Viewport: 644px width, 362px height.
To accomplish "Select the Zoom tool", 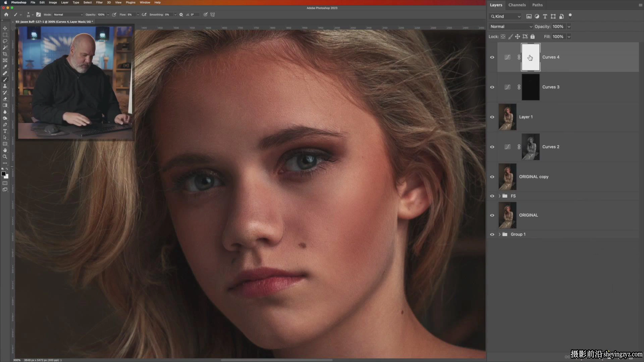I will coord(5,157).
